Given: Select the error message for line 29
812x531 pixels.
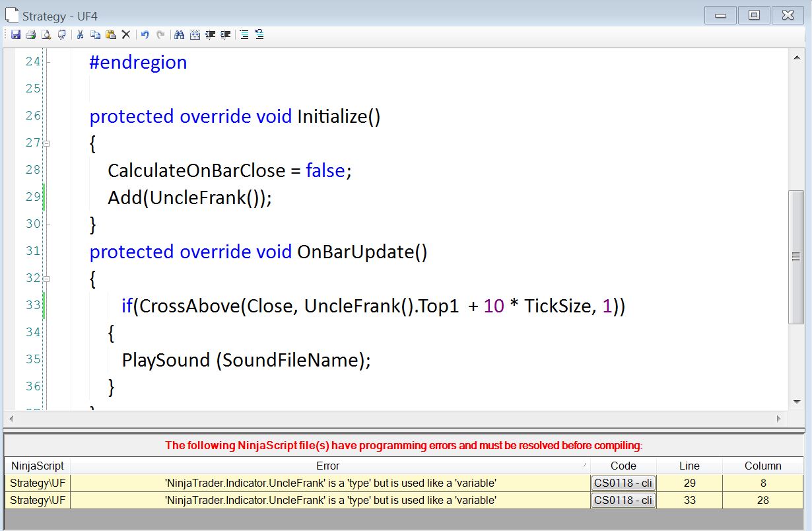Looking at the screenshot, I should click(x=330, y=483).
